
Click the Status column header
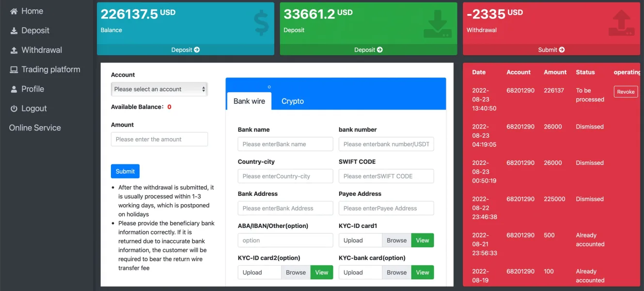(585, 72)
